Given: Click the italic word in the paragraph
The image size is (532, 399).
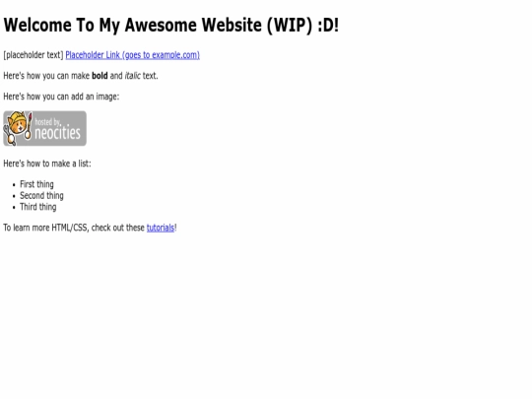Looking at the screenshot, I should point(132,76).
